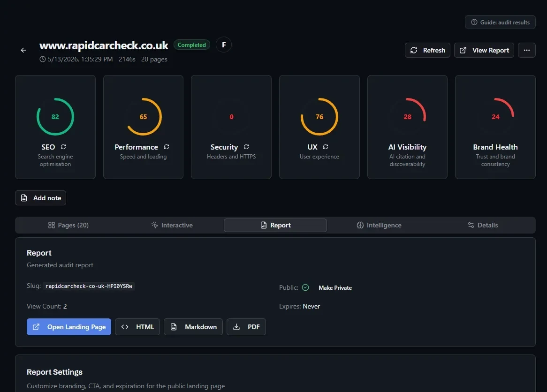Select the slug rapidcarcheck-co-uk-HPI0YSRw
This screenshot has width=547, height=392.
(x=89, y=286)
